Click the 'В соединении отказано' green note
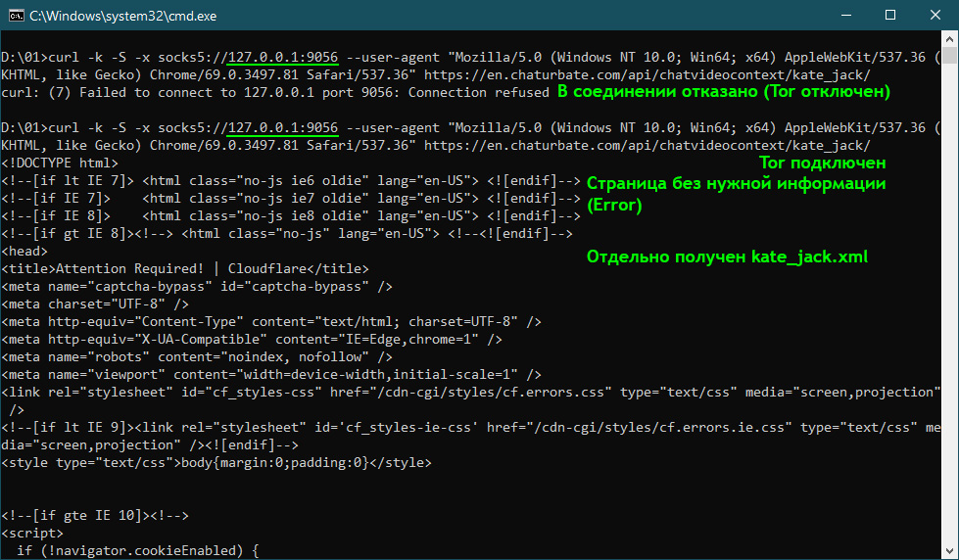The height and width of the screenshot is (560, 959). click(x=723, y=92)
